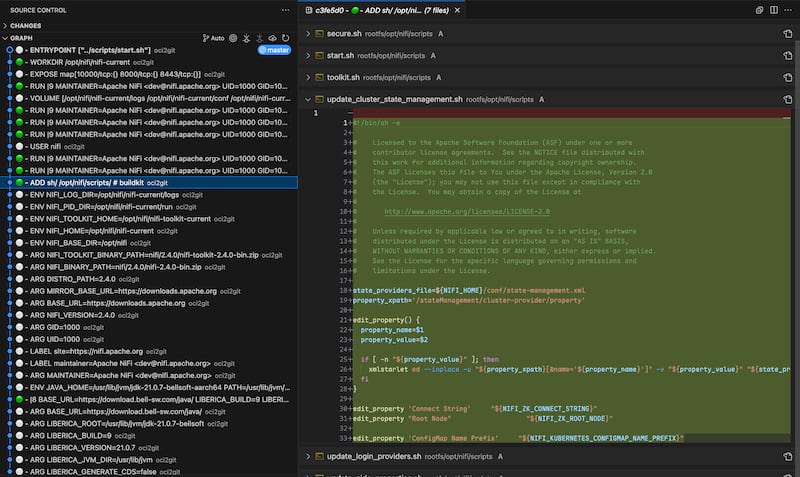800x477 pixels.
Task: Select ARG LIBERICA_ROOT commit
Action: [148, 424]
